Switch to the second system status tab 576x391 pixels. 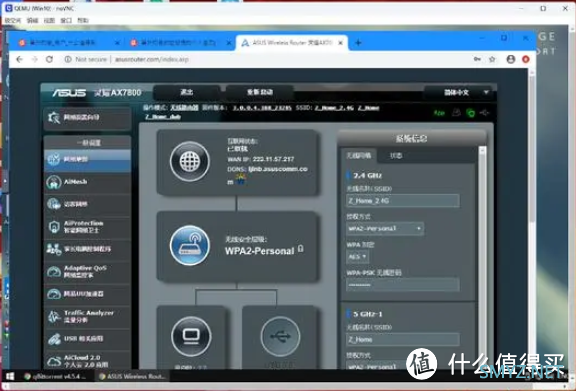pyautogui.click(x=396, y=155)
